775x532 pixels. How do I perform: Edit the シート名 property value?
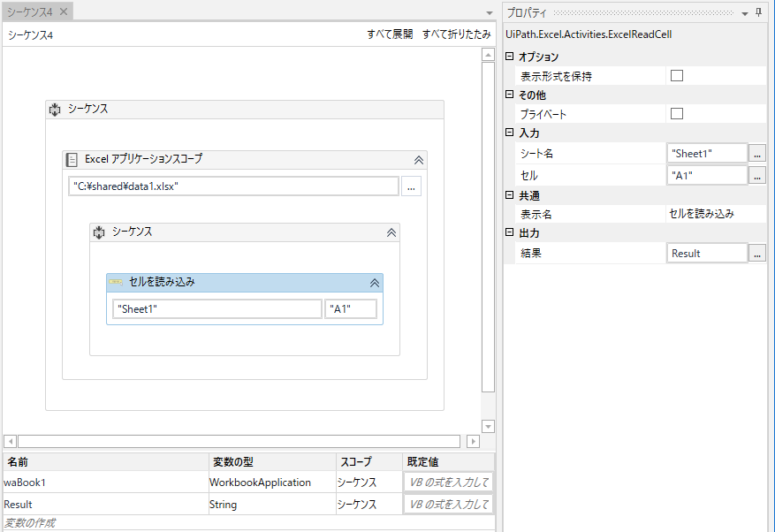pos(707,153)
